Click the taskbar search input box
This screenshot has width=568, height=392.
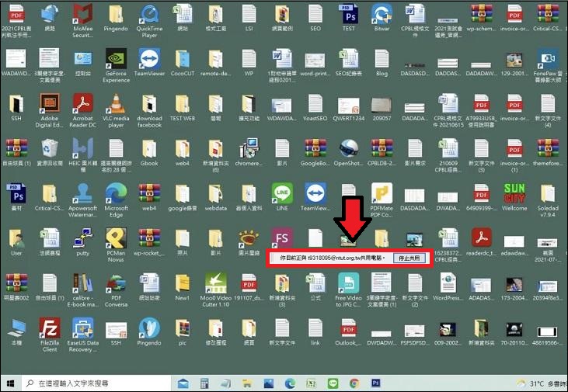click(93, 383)
